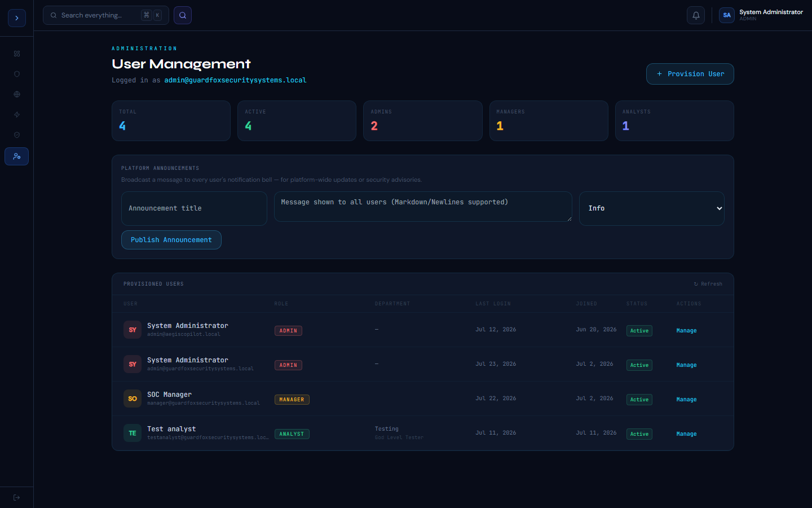The width and height of the screenshot is (812, 508).
Task: Click Publish Announcement
Action: [x=171, y=240]
